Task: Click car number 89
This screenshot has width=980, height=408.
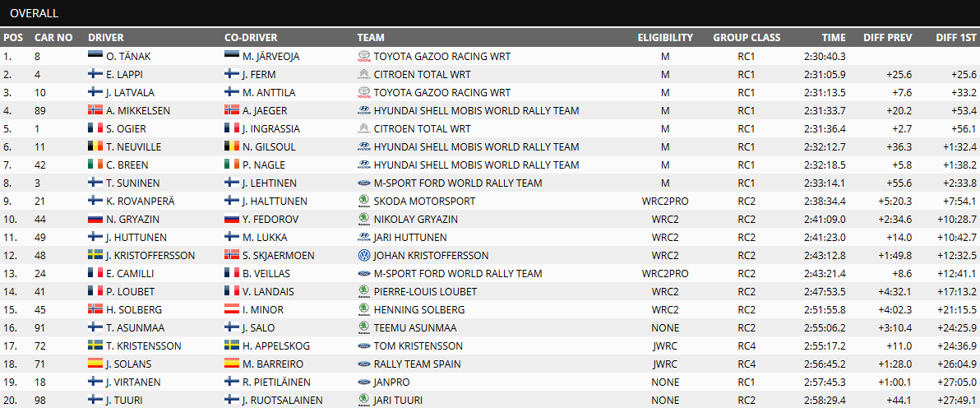Action: (x=40, y=111)
